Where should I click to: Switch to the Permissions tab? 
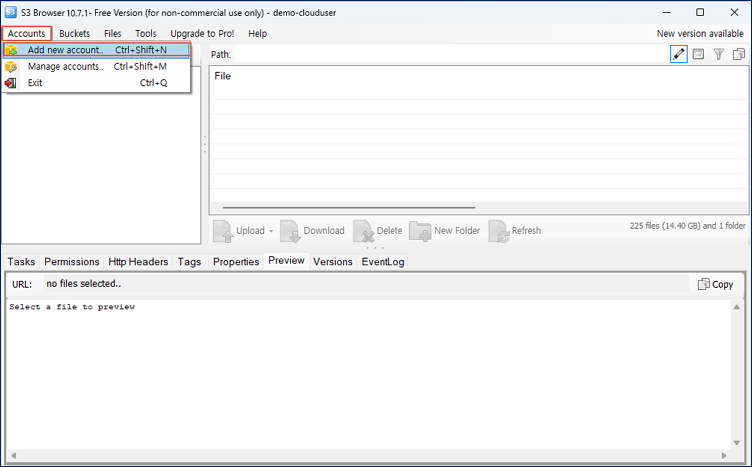pyautogui.click(x=72, y=262)
